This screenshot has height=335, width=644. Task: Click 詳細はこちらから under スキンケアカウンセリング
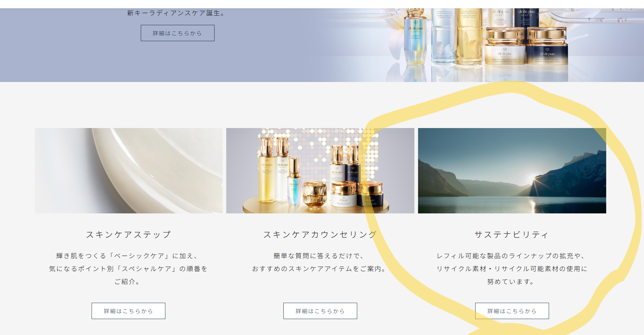[320, 311]
